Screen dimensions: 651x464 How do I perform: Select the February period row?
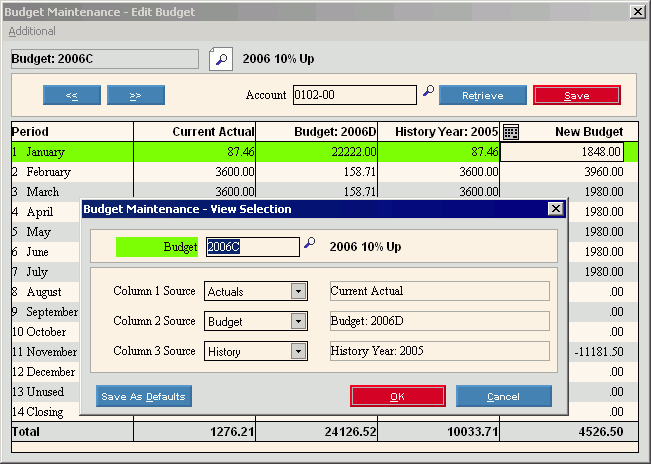click(48, 172)
